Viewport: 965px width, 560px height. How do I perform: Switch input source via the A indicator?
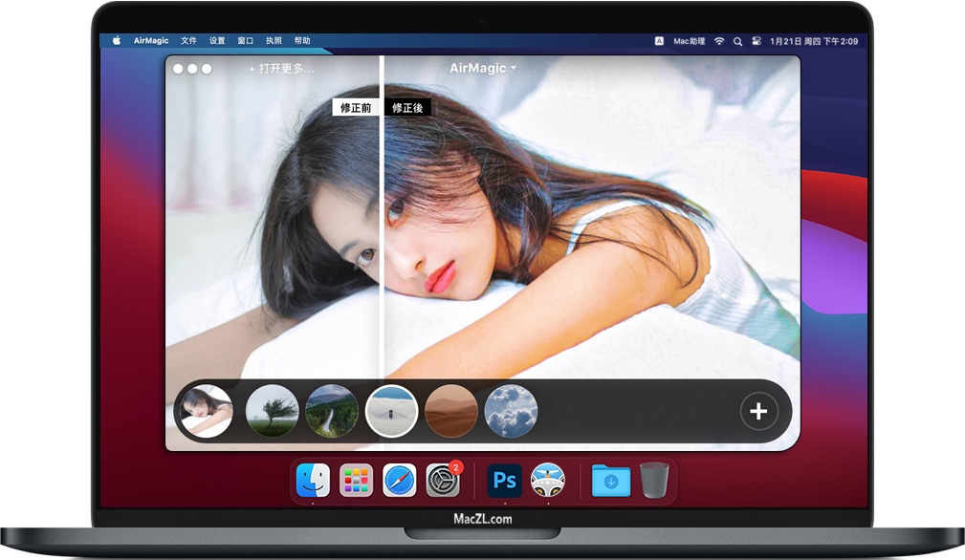[x=657, y=40]
